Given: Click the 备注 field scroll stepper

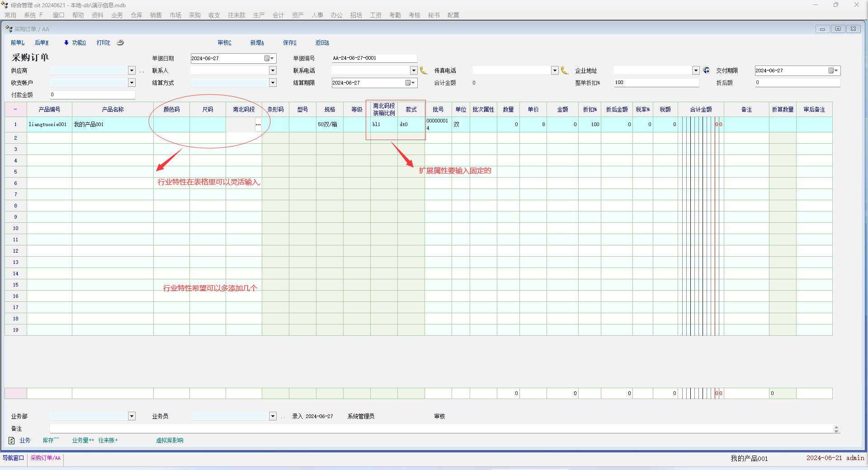Looking at the screenshot, I should (x=836, y=428).
